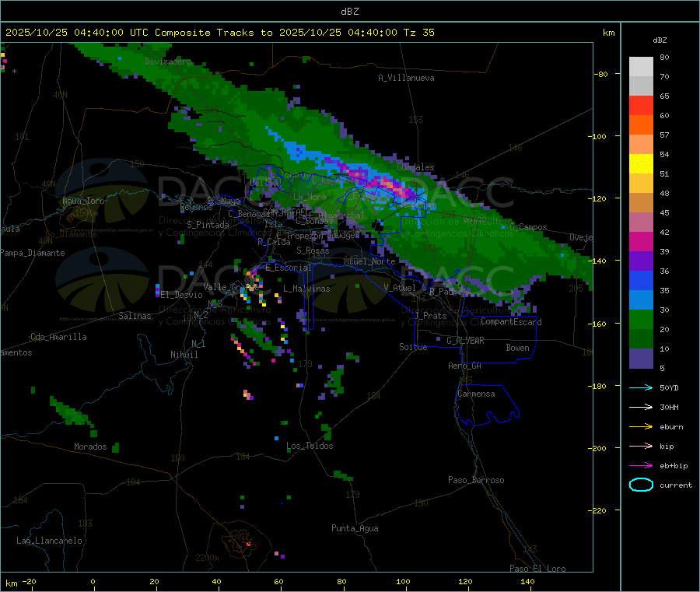Click the 'S_Rosas' map label
This screenshot has height=592, width=700.
click(x=313, y=251)
